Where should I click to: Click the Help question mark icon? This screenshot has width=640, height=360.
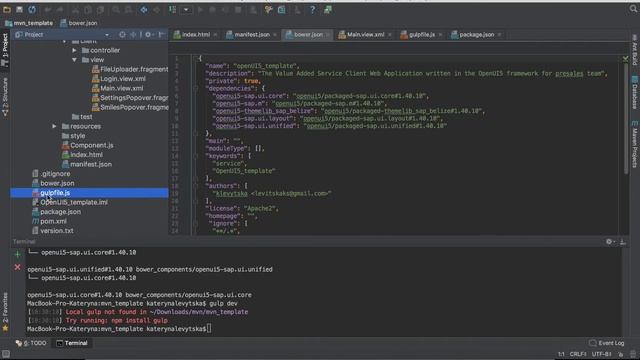(312, 9)
